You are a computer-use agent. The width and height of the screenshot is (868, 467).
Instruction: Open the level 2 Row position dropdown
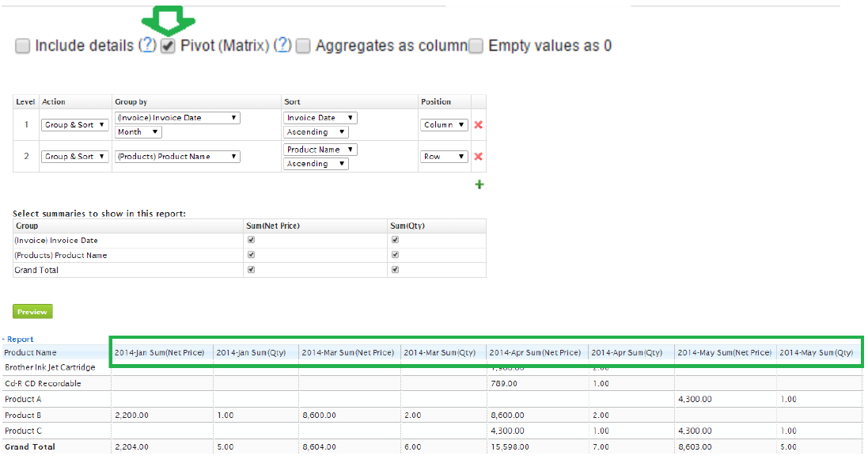pos(444,157)
